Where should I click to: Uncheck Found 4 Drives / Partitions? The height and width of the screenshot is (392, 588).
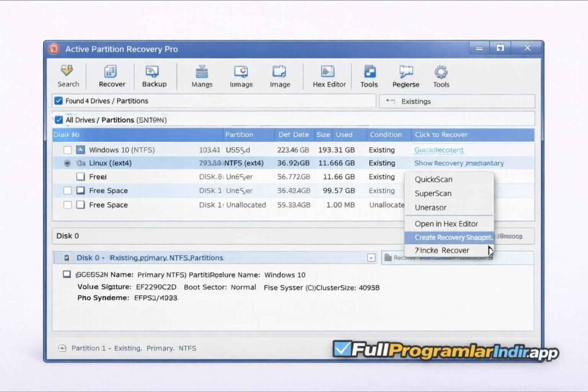pos(59,100)
